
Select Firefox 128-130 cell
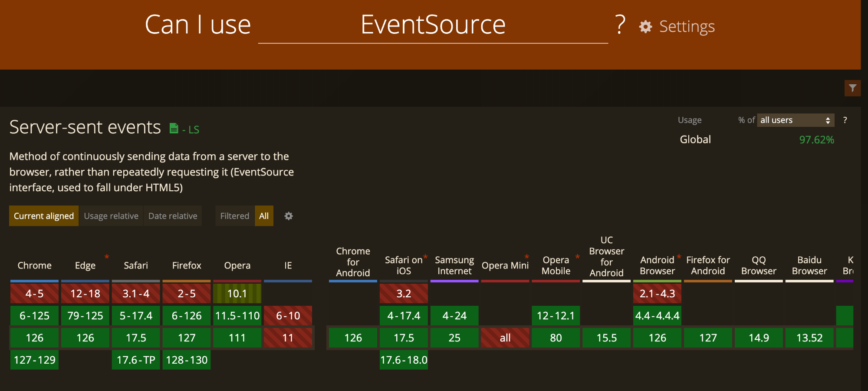(x=187, y=360)
